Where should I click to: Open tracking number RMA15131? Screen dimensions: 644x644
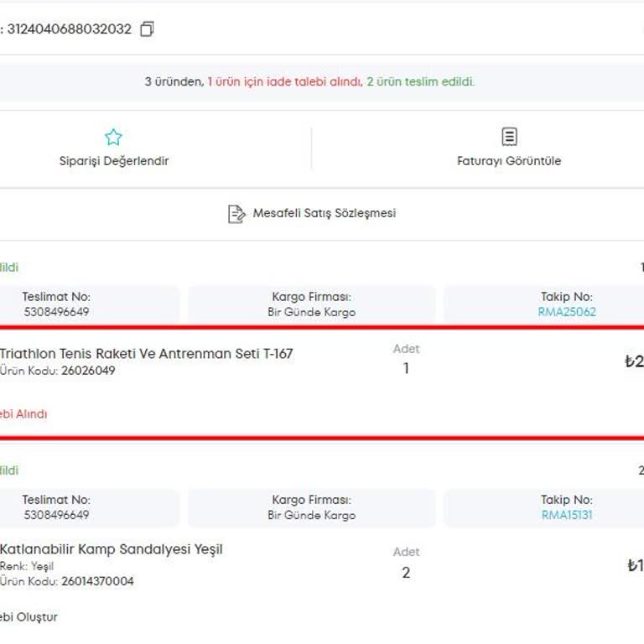pyautogui.click(x=567, y=515)
